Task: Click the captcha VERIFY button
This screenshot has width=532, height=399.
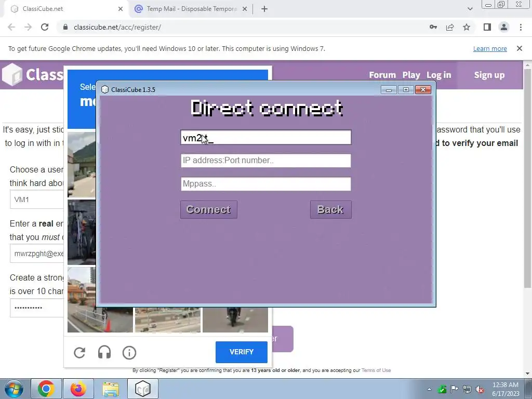Action: point(241,352)
